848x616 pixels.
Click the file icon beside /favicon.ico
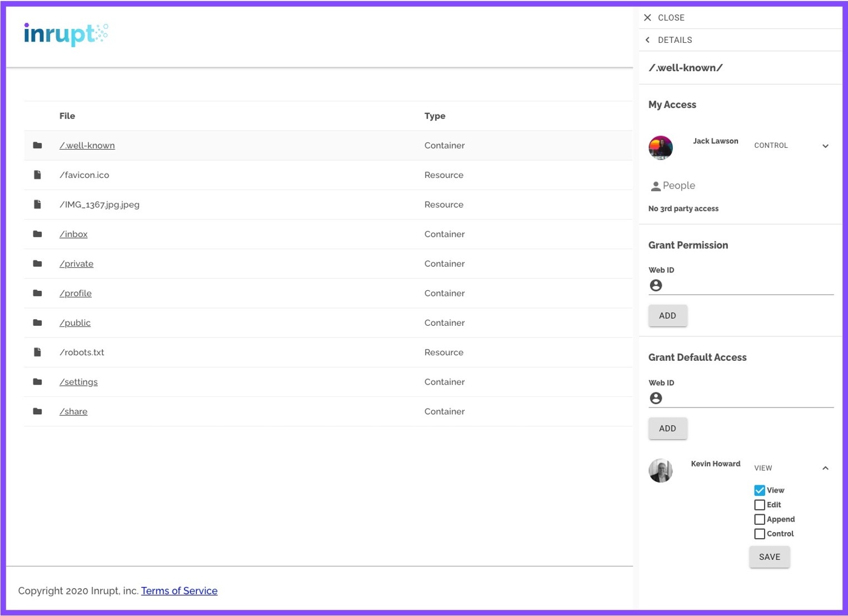coord(37,175)
